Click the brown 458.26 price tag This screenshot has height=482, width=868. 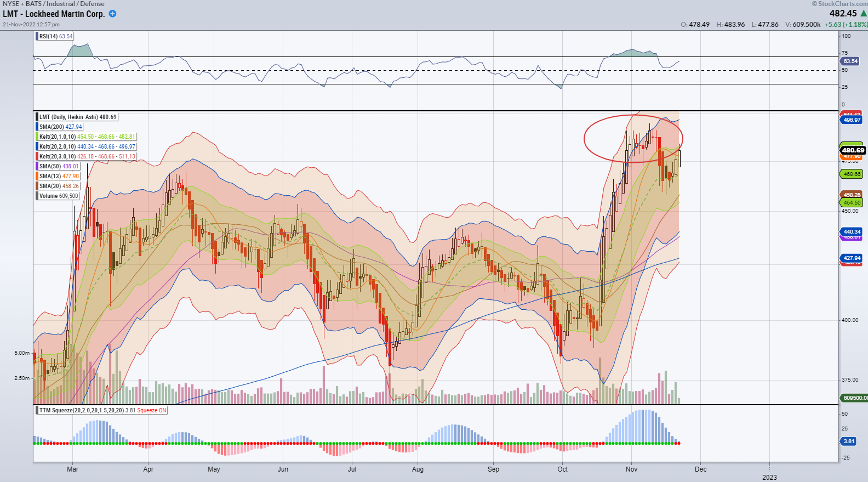click(852, 195)
